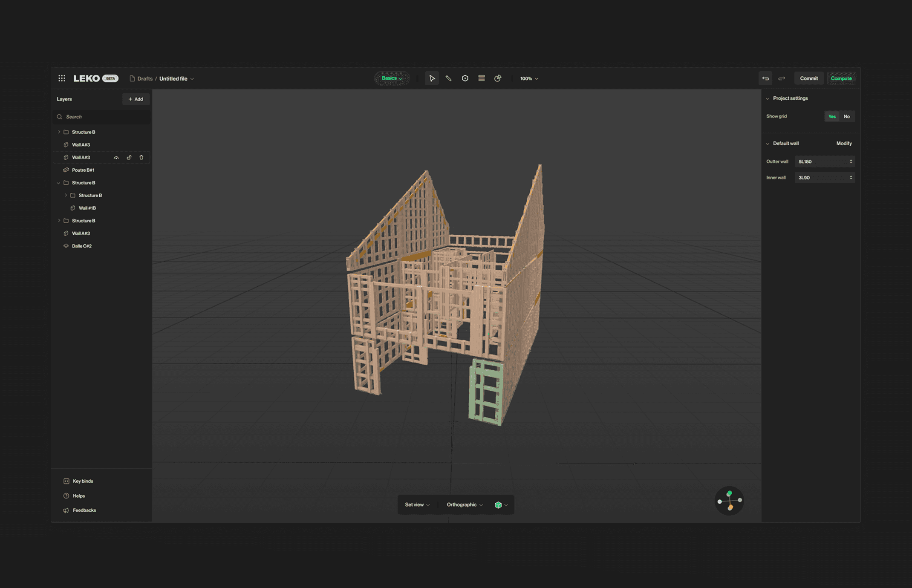The width and height of the screenshot is (912, 588).
Task: Click the stacked layers toolbar icon
Action: (482, 78)
